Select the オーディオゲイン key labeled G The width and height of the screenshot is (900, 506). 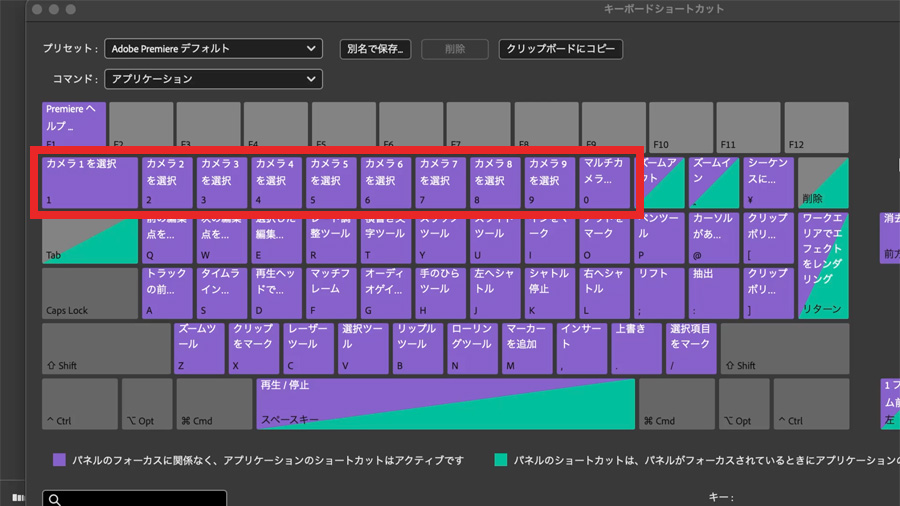pos(386,293)
